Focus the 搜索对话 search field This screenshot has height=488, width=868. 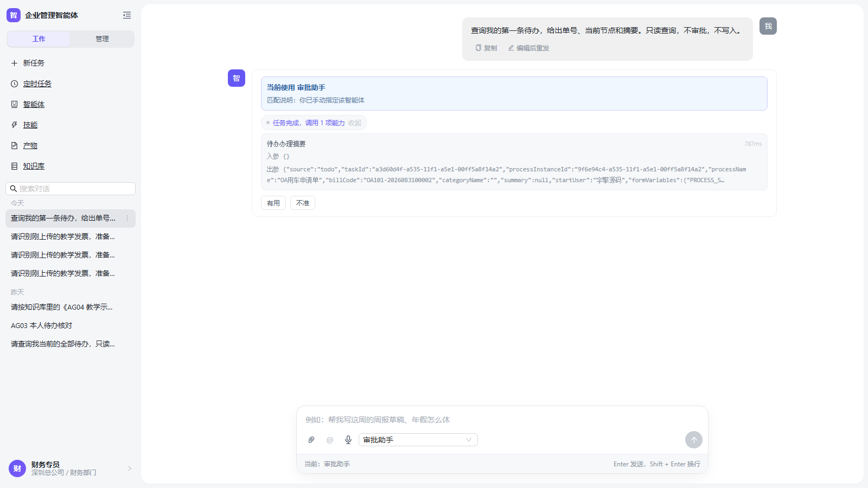(71, 189)
